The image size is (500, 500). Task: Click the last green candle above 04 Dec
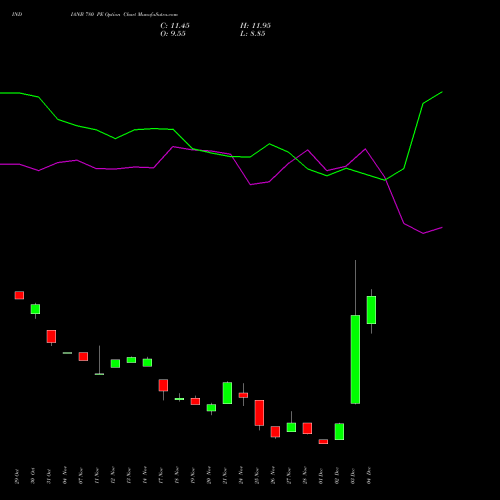click(x=371, y=310)
